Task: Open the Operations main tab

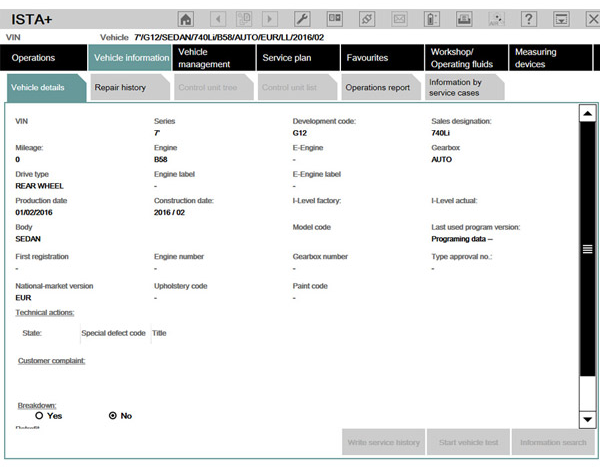Action: click(x=43, y=58)
